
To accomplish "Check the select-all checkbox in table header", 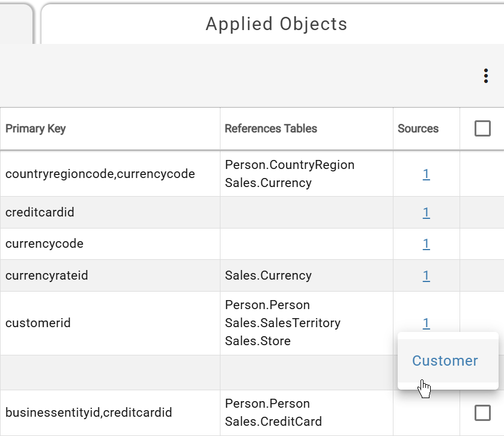I will point(484,128).
